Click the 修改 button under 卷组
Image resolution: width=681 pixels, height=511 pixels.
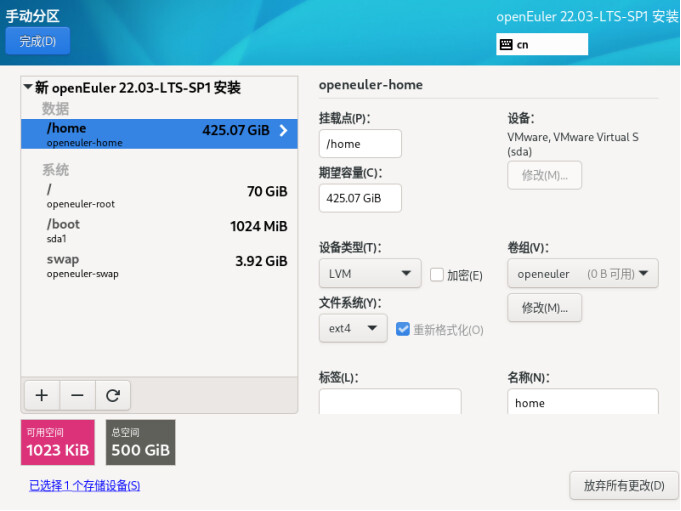544,308
